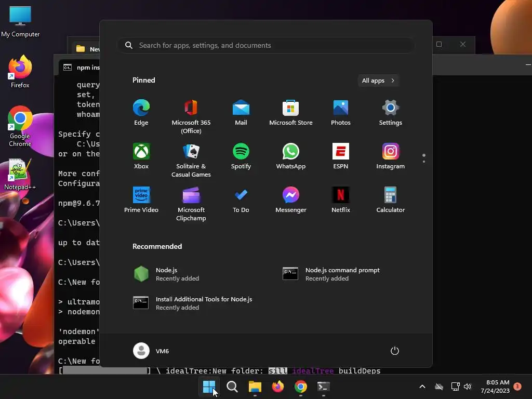This screenshot has width=532, height=399.
Task: Go to next page of pinned apps
Action: (424, 162)
